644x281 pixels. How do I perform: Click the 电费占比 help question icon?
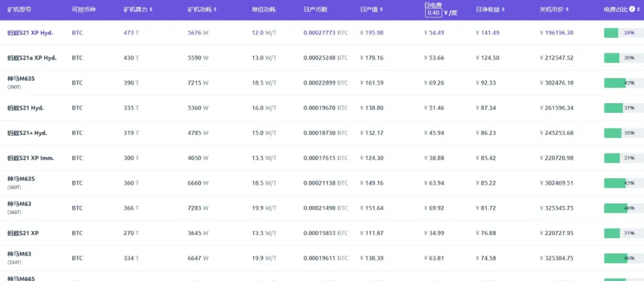[x=632, y=10]
